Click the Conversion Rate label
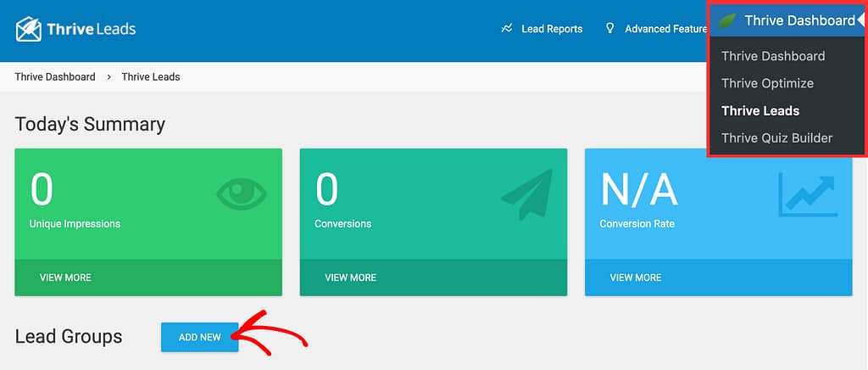Screen dimensions: 868x370 [637, 224]
